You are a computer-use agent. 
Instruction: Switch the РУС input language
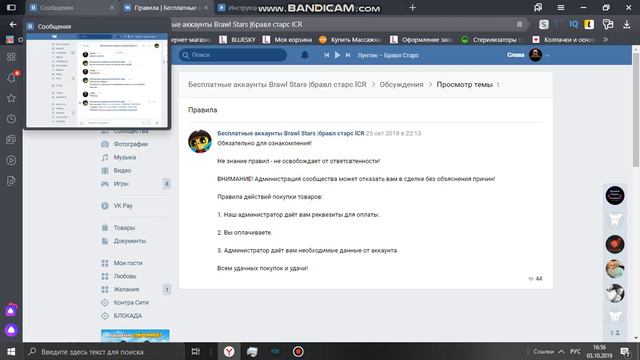pos(575,351)
